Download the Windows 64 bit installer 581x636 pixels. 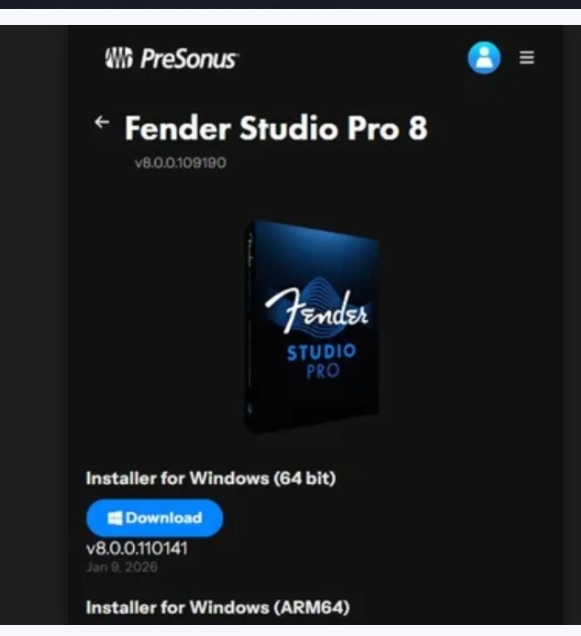[x=155, y=518]
